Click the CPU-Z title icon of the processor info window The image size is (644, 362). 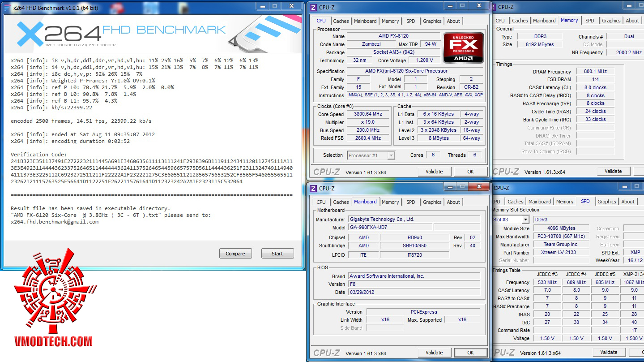pyautogui.click(x=313, y=7)
